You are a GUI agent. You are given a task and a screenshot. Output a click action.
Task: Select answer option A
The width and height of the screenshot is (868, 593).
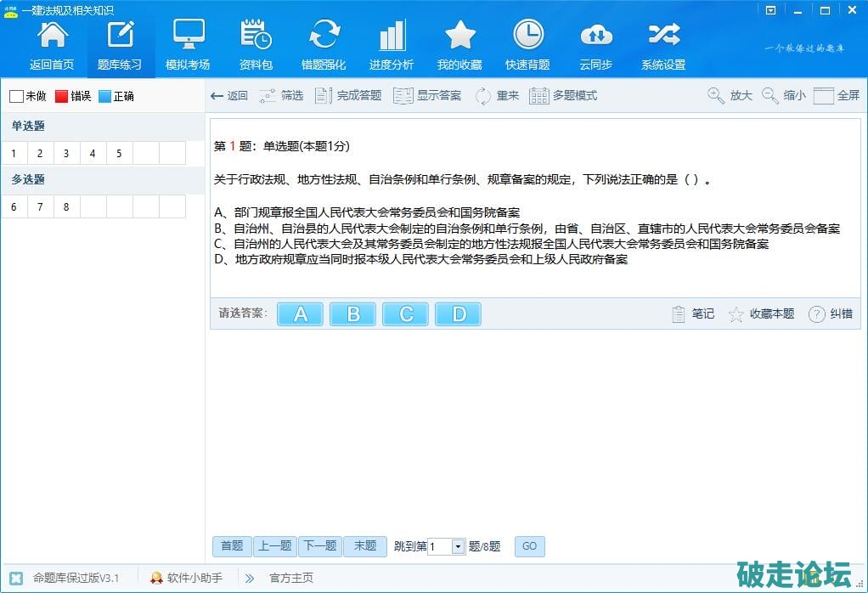[x=300, y=314]
